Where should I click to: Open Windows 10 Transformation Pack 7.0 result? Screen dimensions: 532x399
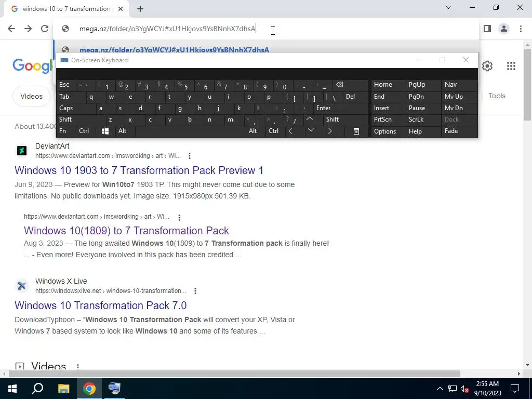click(x=100, y=305)
